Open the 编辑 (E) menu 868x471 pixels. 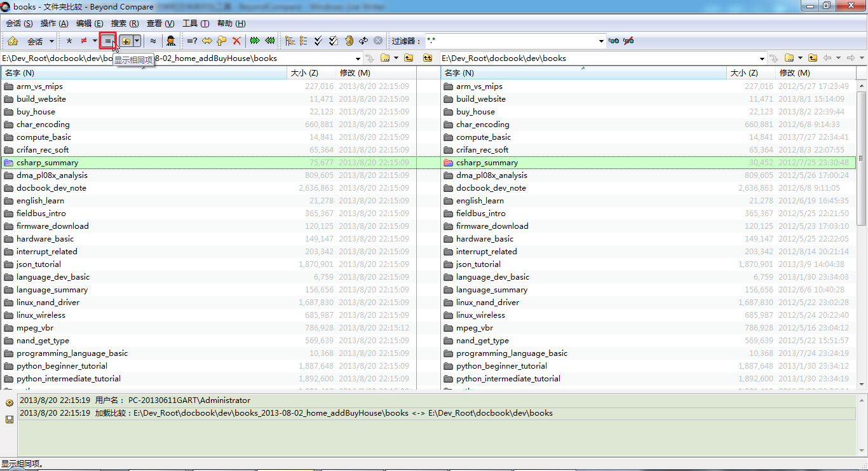(x=90, y=24)
